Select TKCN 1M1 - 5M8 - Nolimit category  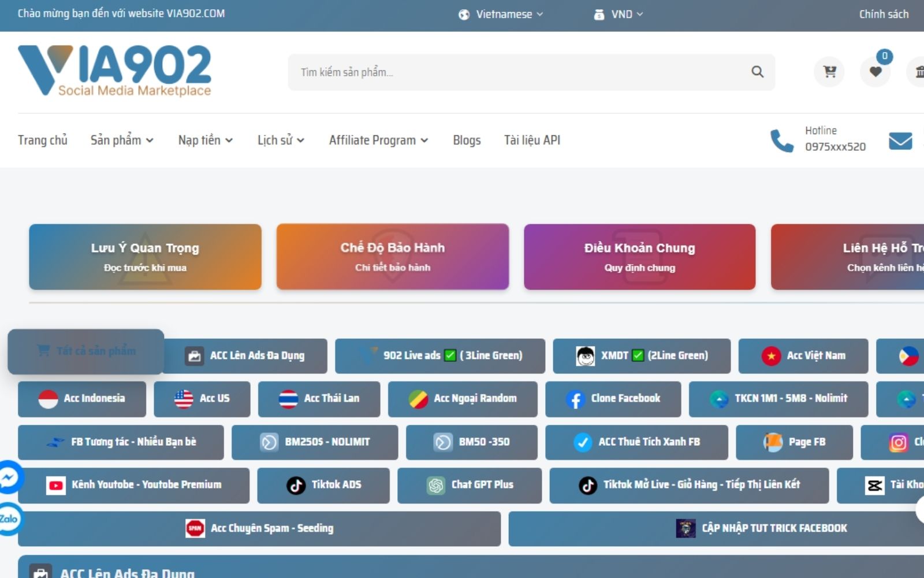(x=778, y=399)
